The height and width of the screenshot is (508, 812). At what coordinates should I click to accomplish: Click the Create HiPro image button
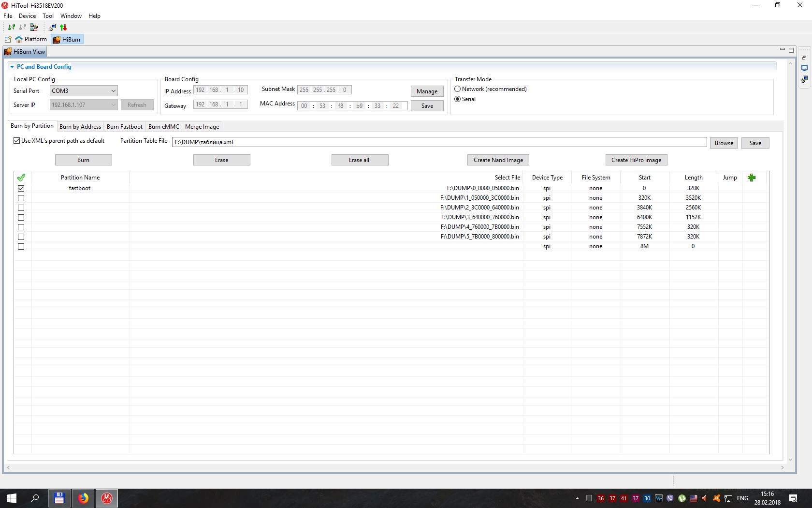pyautogui.click(x=636, y=160)
